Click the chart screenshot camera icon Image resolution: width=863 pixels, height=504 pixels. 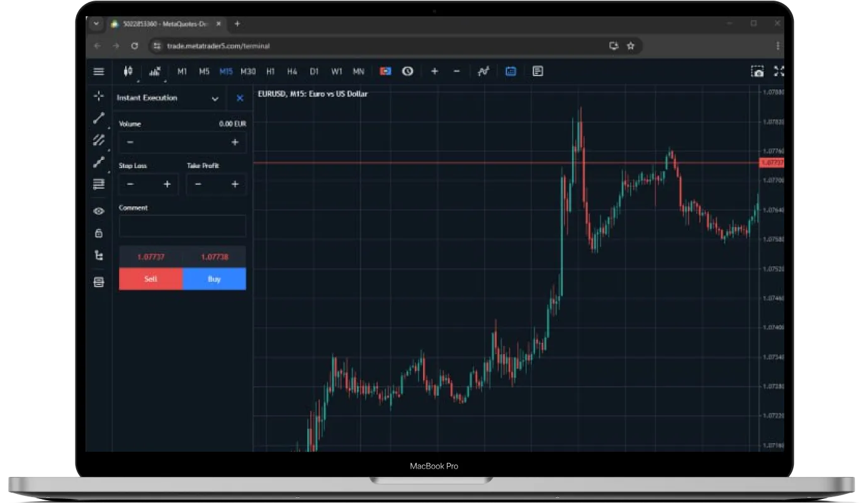[x=757, y=72]
